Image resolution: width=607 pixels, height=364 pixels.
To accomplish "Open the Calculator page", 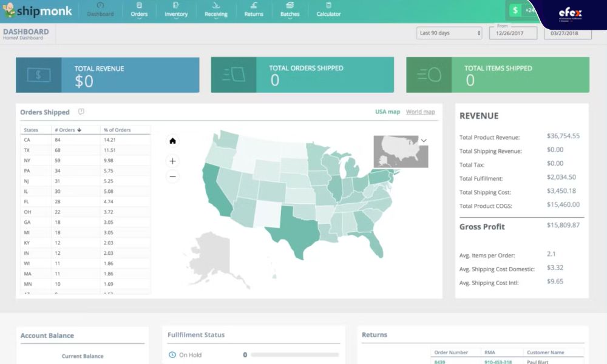I will pyautogui.click(x=328, y=10).
